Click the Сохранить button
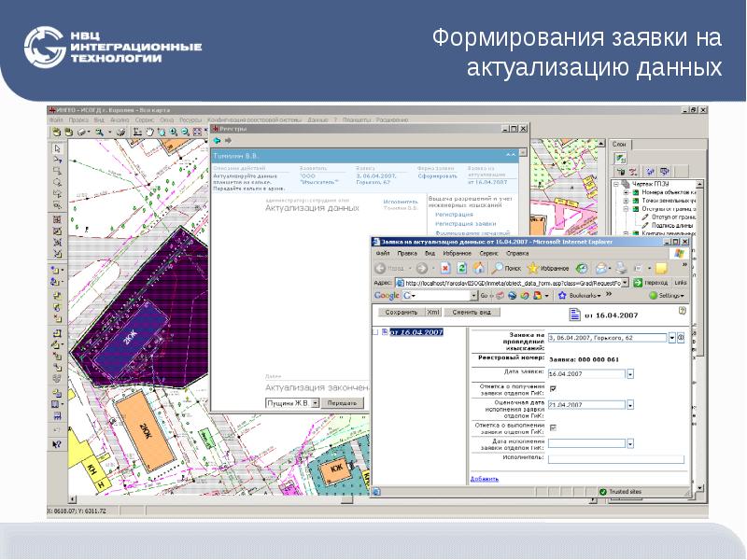This screenshot has width=747, height=560. 401,312
